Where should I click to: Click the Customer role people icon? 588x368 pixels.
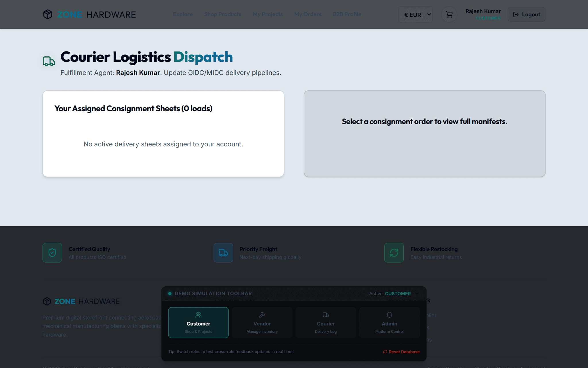tap(198, 315)
